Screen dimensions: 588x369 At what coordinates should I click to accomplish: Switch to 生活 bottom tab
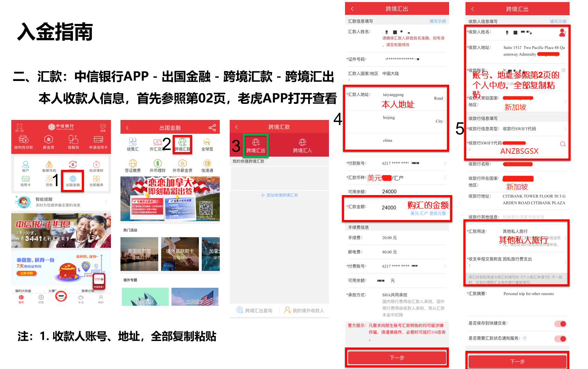pyautogui.click(x=81, y=299)
